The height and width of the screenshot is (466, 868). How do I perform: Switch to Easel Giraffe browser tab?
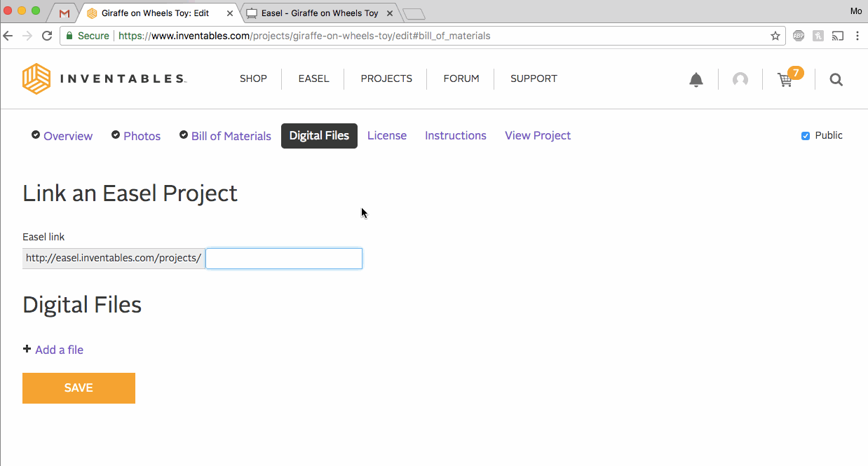(x=319, y=13)
